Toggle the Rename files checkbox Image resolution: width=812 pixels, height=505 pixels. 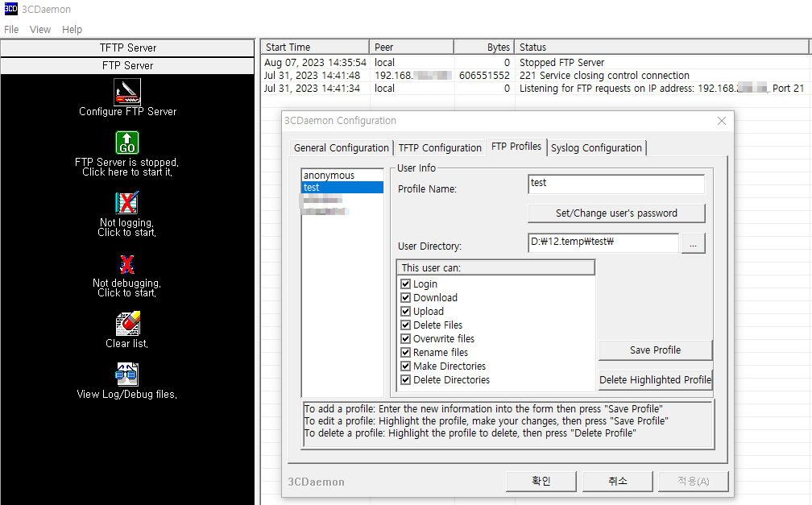coord(405,352)
